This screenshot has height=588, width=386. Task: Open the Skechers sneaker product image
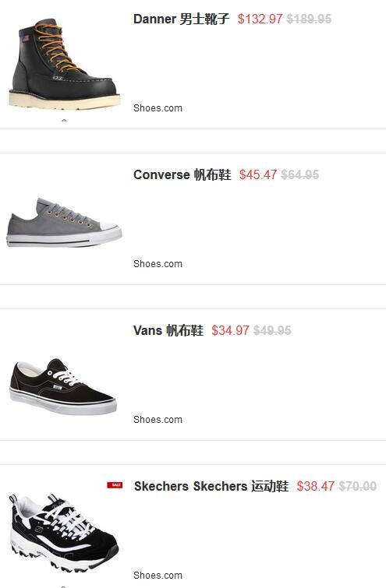(x=63, y=533)
